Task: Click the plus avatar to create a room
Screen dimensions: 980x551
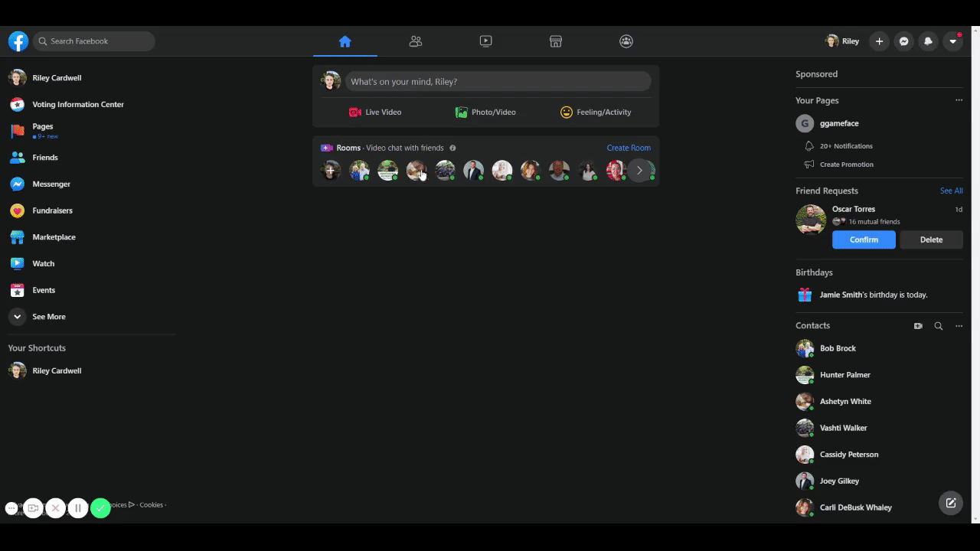Action: tap(331, 170)
